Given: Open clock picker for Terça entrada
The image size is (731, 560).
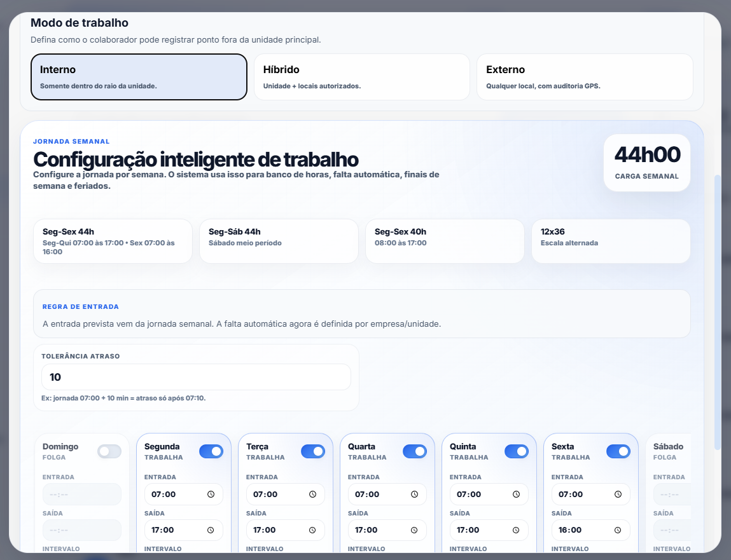Looking at the screenshot, I should pyautogui.click(x=312, y=495).
